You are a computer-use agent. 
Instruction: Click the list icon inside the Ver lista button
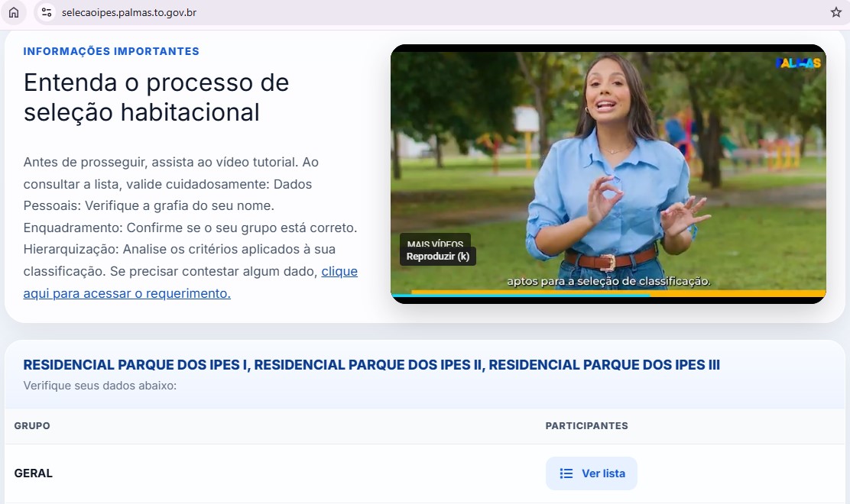[x=568, y=473]
